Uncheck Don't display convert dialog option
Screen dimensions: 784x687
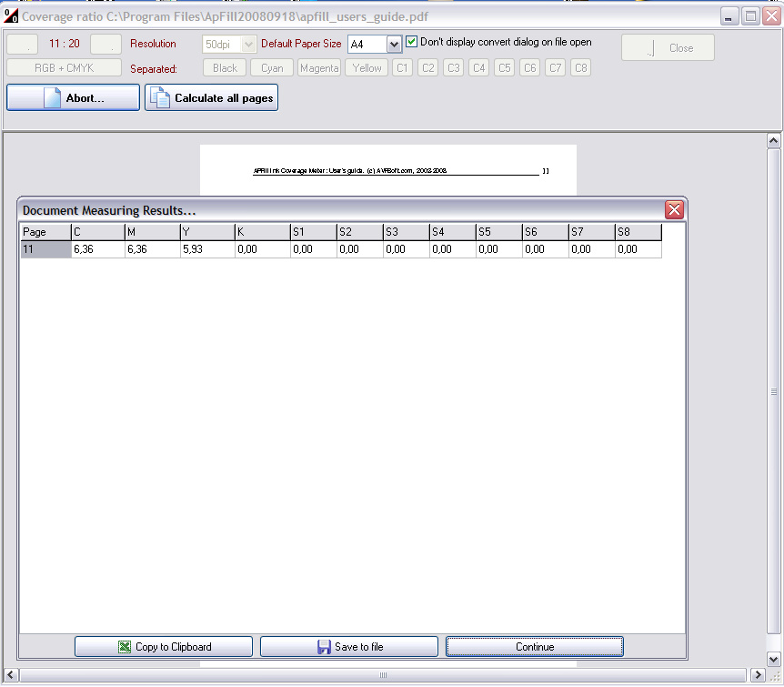coord(411,42)
